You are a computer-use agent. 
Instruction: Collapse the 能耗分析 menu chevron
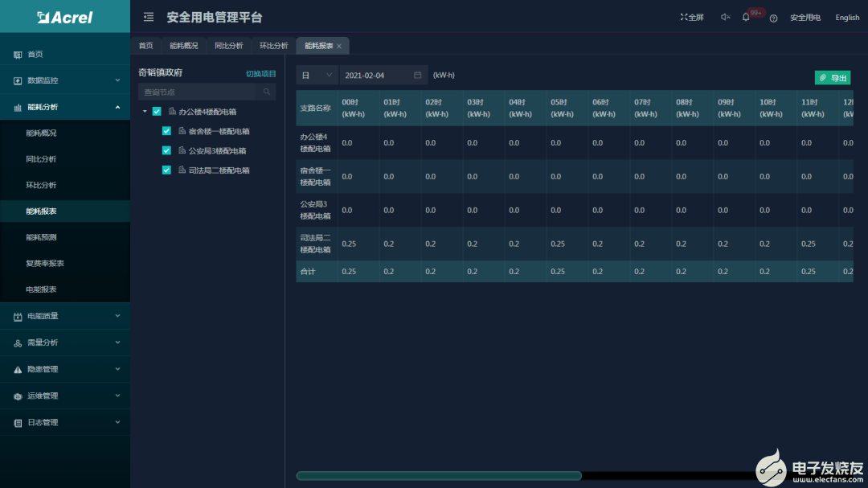(117, 107)
